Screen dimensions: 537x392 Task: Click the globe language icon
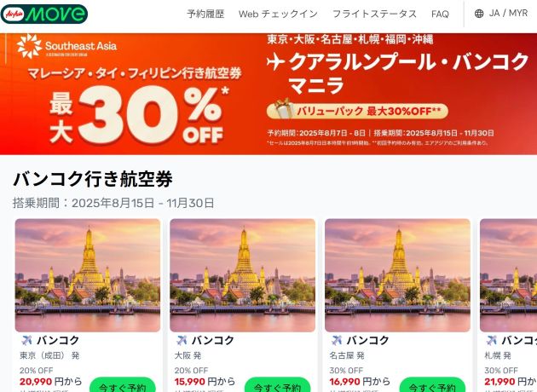coord(479,14)
